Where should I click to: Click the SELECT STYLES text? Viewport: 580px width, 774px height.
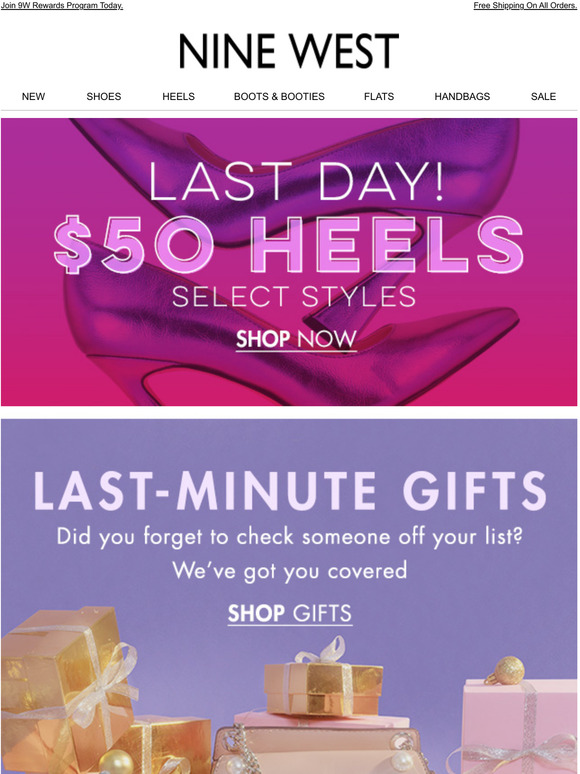[294, 297]
